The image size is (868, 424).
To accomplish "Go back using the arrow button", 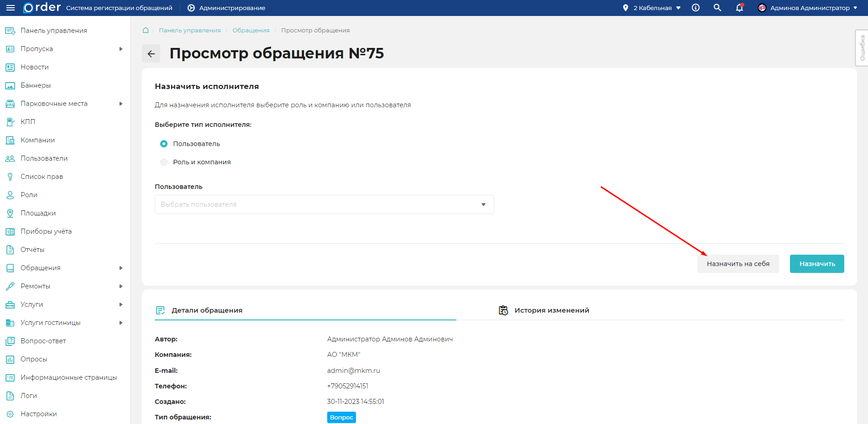I will 151,53.
